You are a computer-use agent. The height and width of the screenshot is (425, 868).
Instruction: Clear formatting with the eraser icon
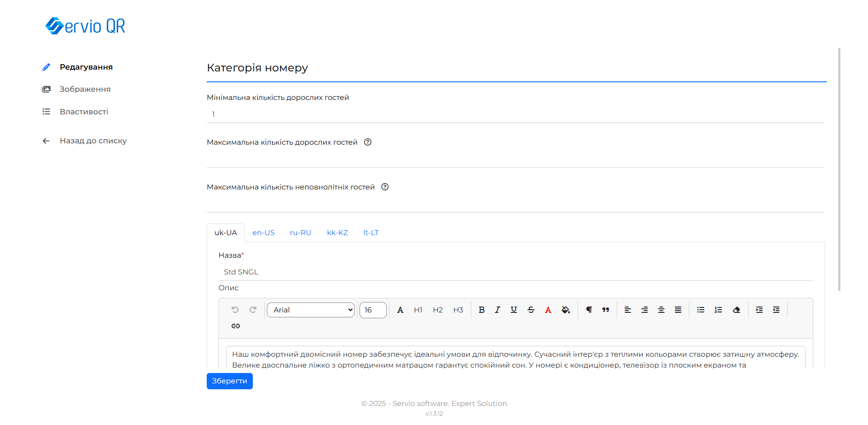pyautogui.click(x=736, y=310)
